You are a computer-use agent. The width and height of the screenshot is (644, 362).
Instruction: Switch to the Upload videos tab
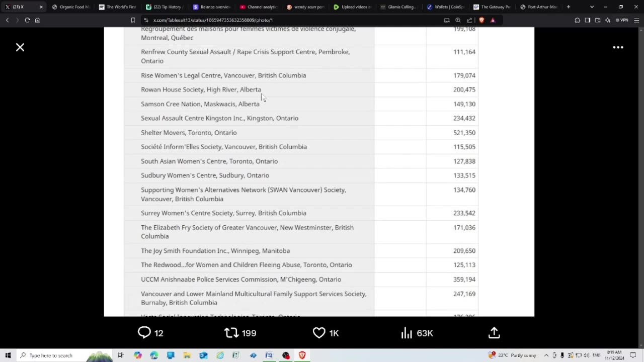tap(352, 7)
